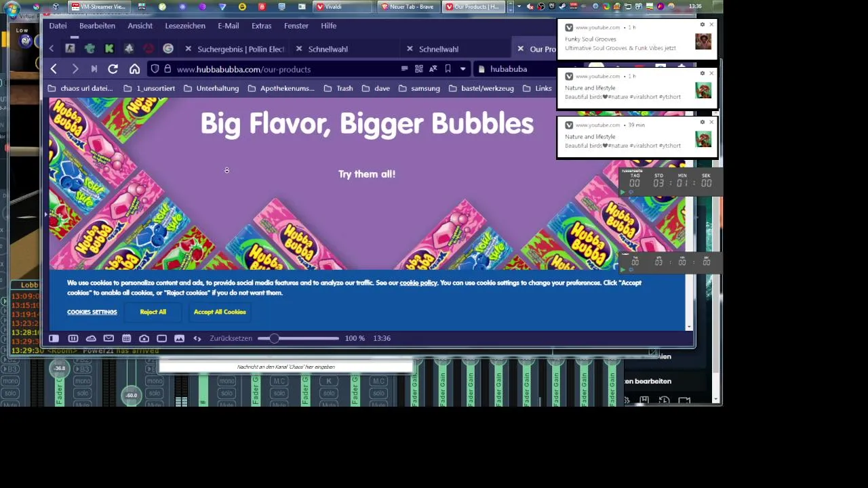Viewport: 868px width, 488px height.
Task: Open the Datei menu
Action: (58, 26)
